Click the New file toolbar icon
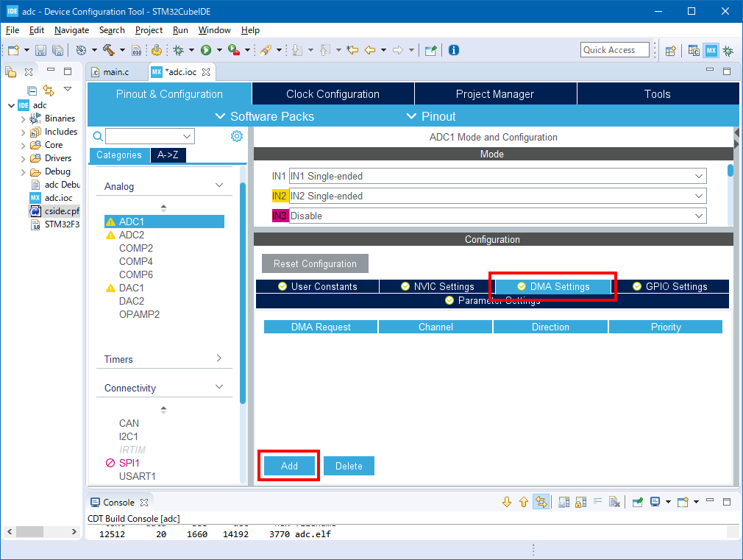The width and height of the screenshot is (743, 560). [13, 50]
